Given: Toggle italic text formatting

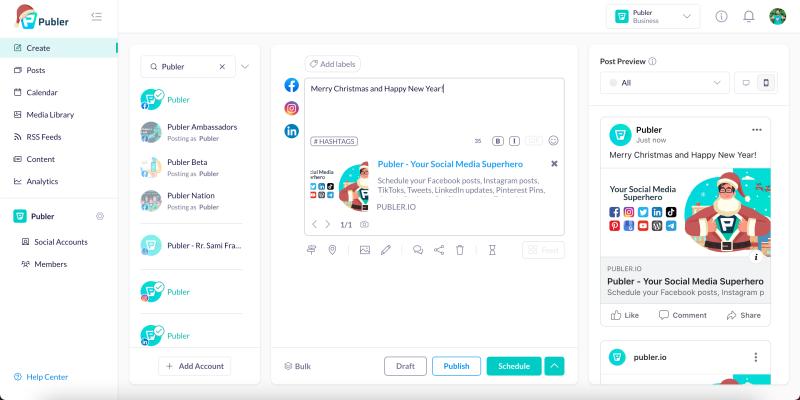Looking at the screenshot, I should click(x=514, y=141).
